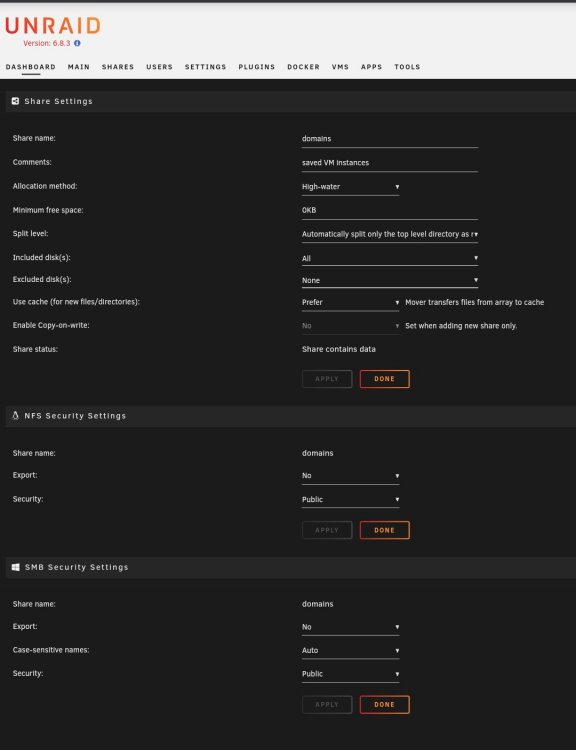Open the Allocation method dropdown

tap(350, 187)
